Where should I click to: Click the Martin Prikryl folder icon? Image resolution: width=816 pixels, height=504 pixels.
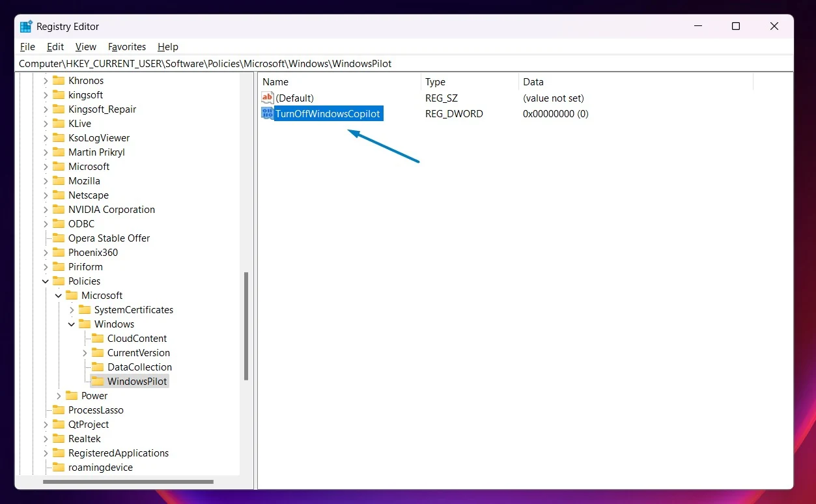point(59,152)
